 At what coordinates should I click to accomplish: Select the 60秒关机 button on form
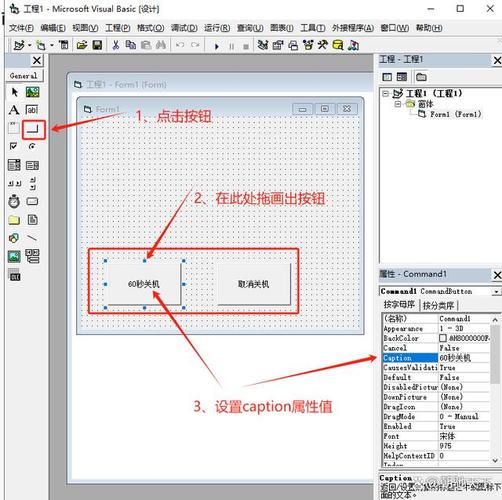coord(144,284)
